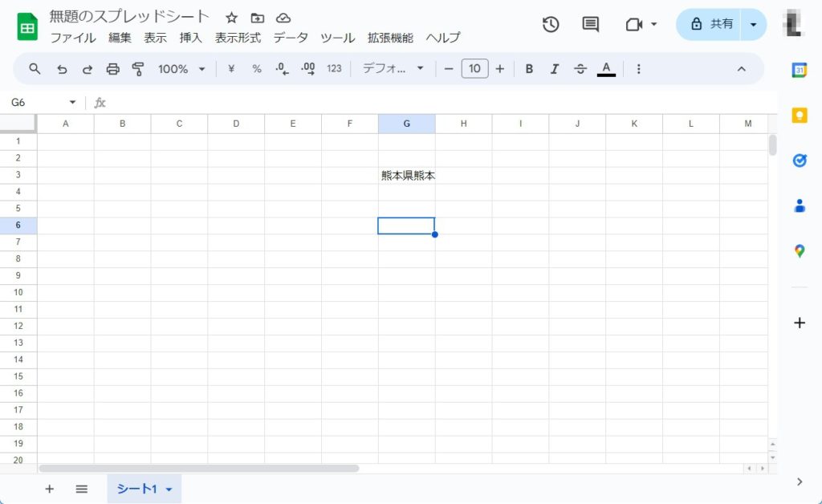Select the paint format roller tool
Viewport: 822px width, 504px height.
[x=137, y=69]
